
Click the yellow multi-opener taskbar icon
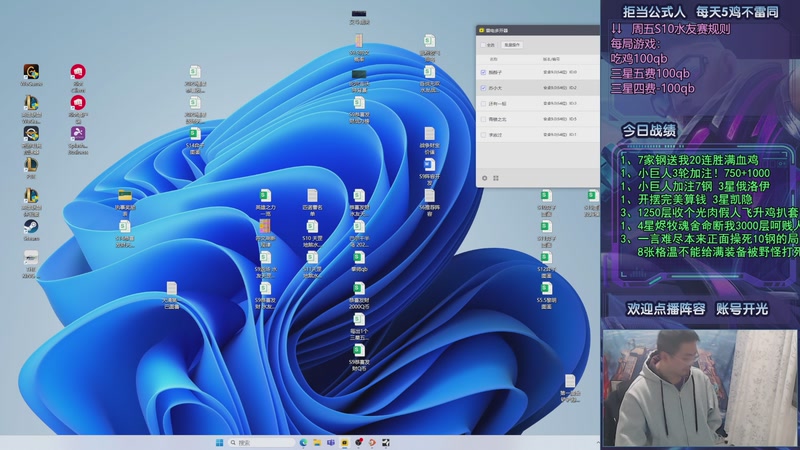344,442
